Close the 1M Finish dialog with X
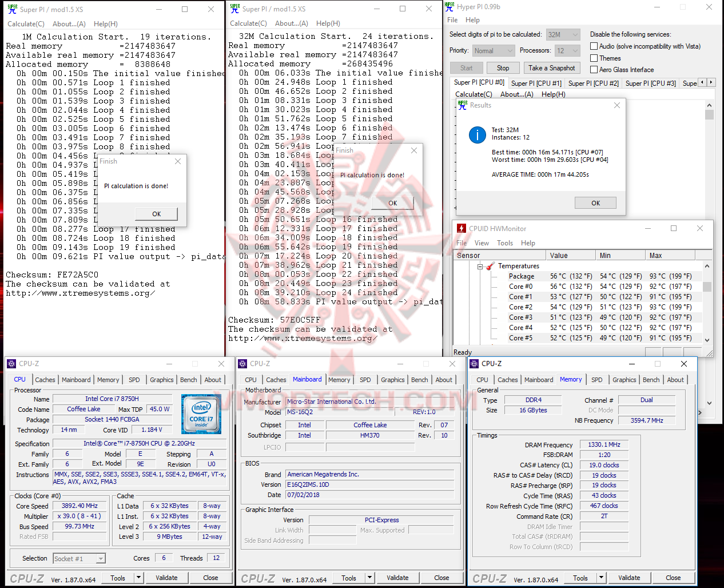 [178, 161]
